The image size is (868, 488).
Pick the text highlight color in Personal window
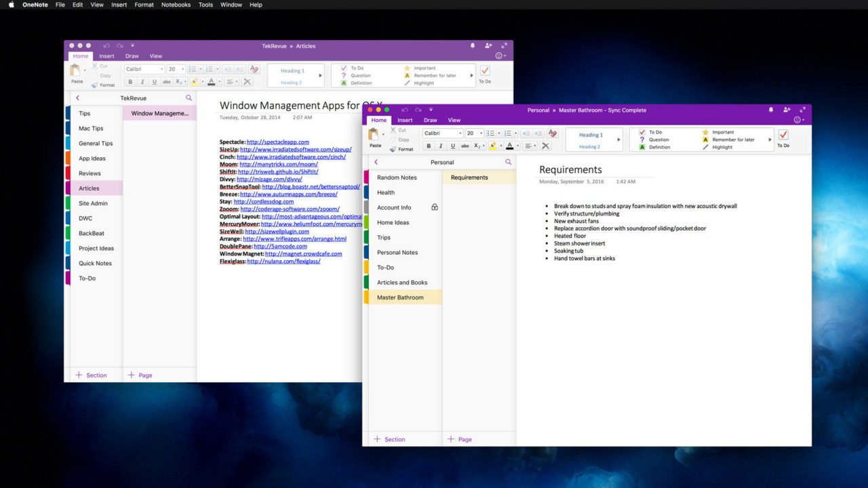494,146
